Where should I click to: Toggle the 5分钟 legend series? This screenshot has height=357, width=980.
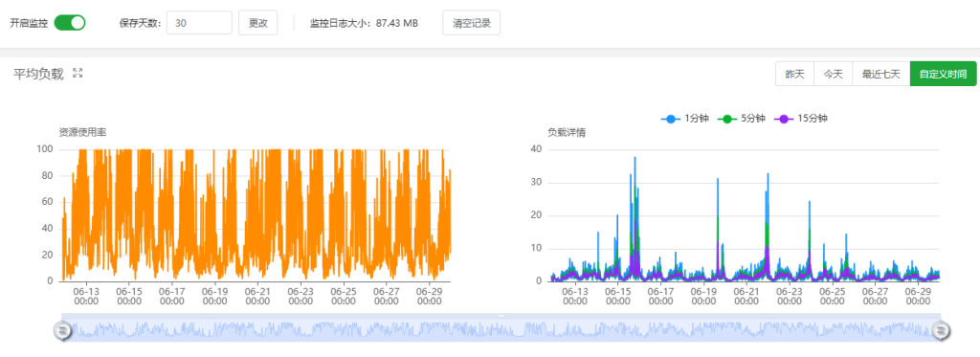(x=741, y=118)
